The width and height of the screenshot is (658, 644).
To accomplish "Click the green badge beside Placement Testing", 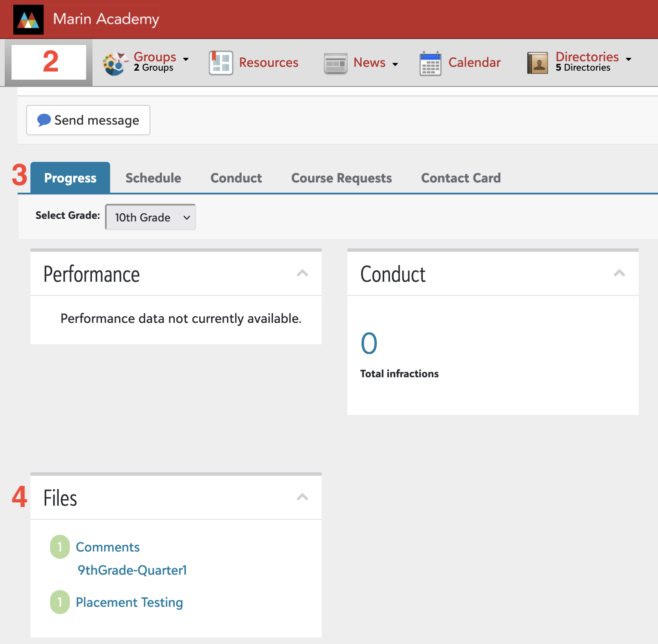I will coord(60,602).
